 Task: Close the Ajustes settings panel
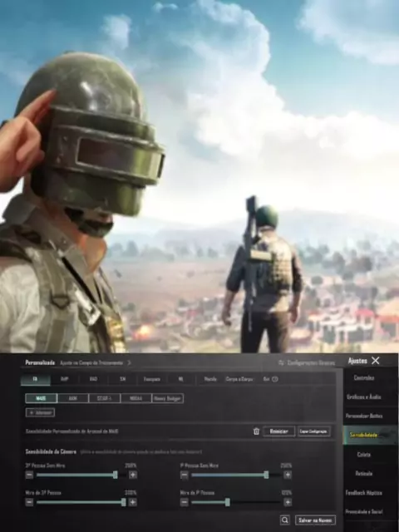click(x=376, y=361)
